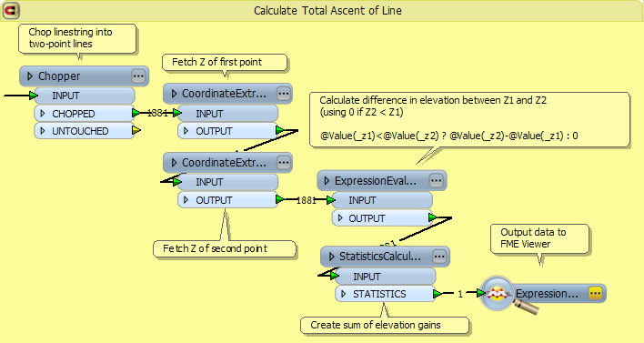Click green CHOPPED output port arrow
This screenshot has height=343, width=644.
[136, 113]
